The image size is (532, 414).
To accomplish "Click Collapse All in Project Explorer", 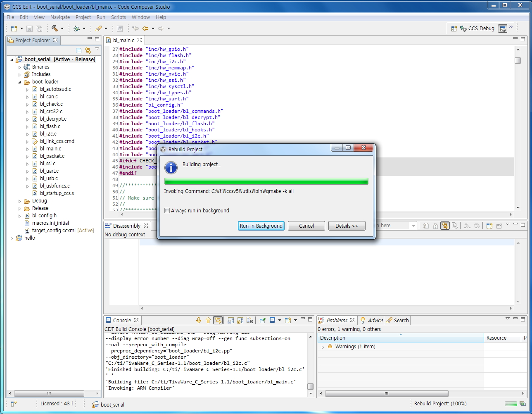I will coord(79,50).
